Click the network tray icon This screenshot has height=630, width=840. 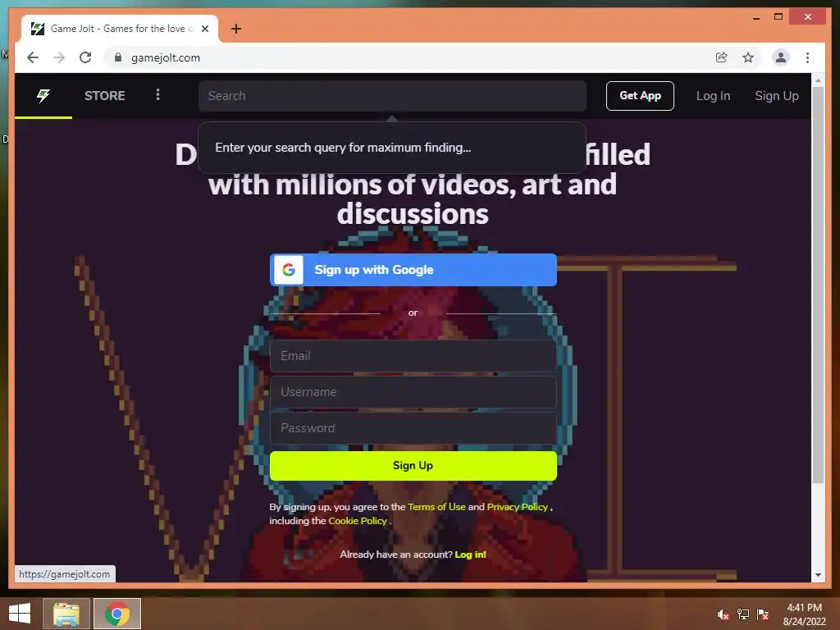743,614
